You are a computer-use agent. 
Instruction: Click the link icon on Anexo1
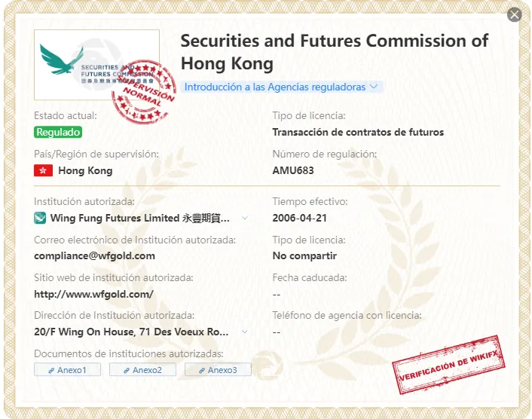[x=51, y=371]
